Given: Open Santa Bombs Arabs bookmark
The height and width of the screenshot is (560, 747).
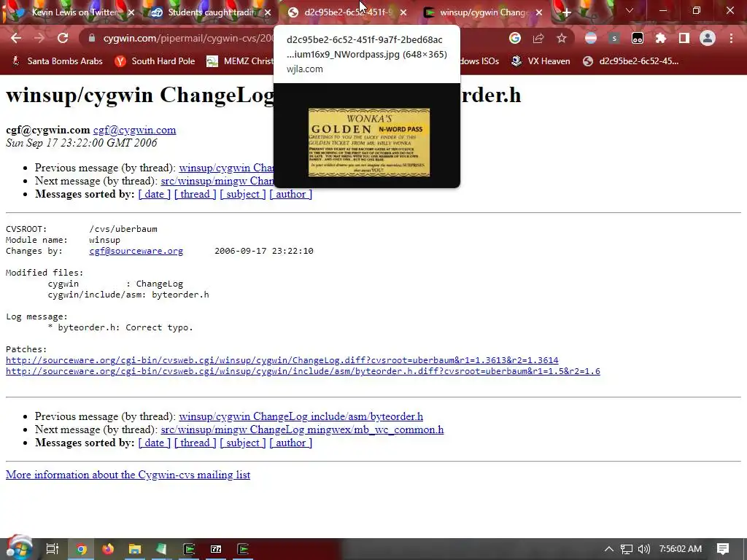Looking at the screenshot, I should pos(57,61).
